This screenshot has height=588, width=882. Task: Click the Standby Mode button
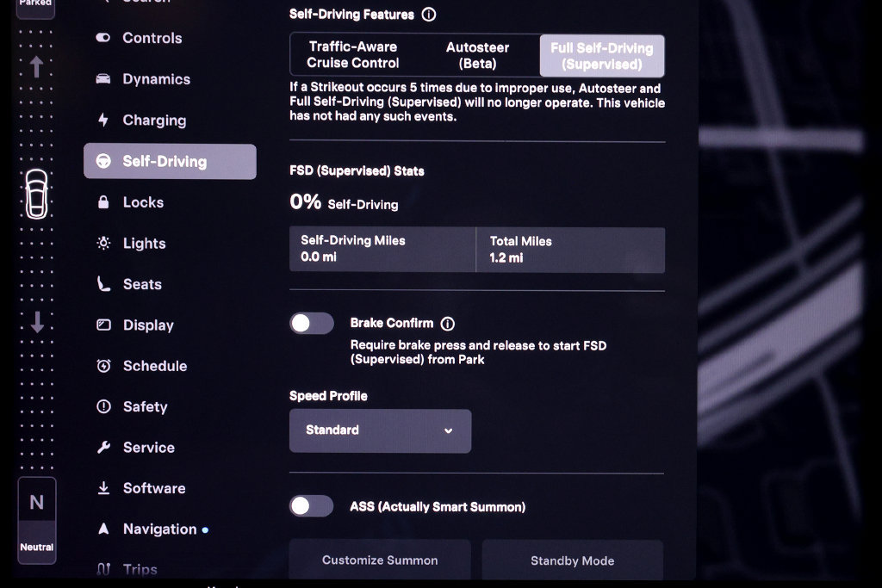click(573, 560)
